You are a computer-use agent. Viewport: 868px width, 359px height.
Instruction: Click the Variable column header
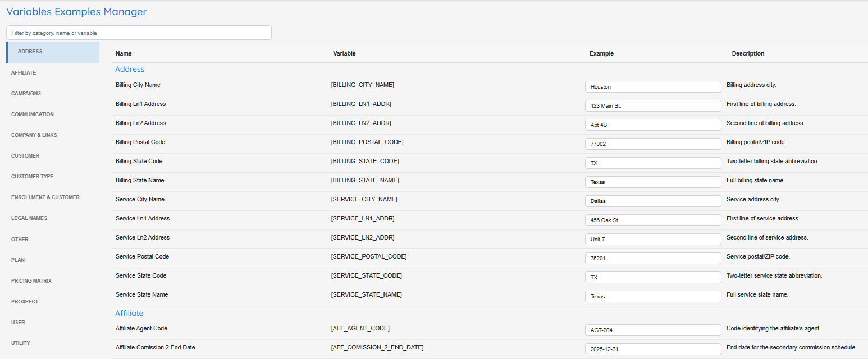coord(344,54)
